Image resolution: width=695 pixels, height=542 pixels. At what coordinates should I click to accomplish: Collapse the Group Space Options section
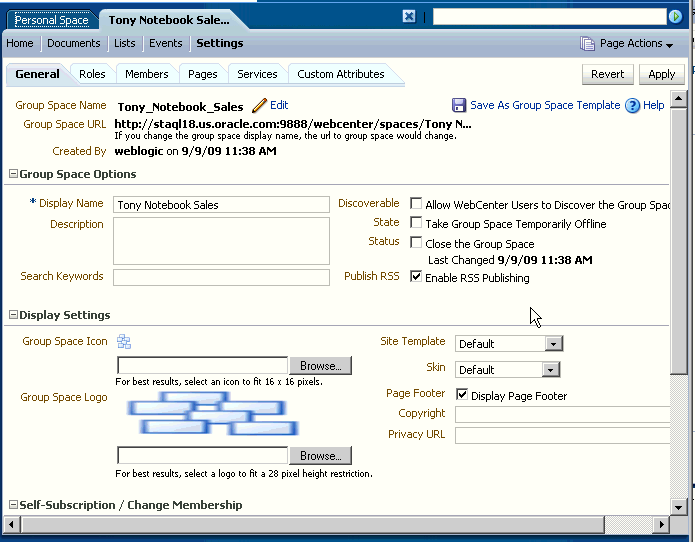point(13,174)
